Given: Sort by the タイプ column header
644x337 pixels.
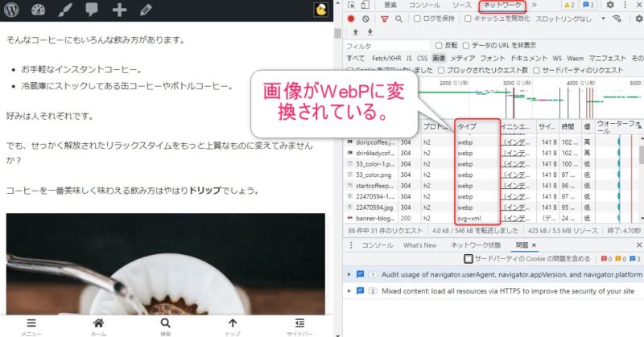Looking at the screenshot, I should [x=477, y=126].
